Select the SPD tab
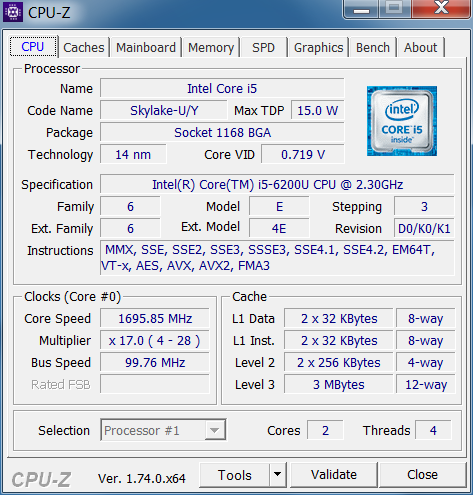473x495 pixels. pos(263,47)
